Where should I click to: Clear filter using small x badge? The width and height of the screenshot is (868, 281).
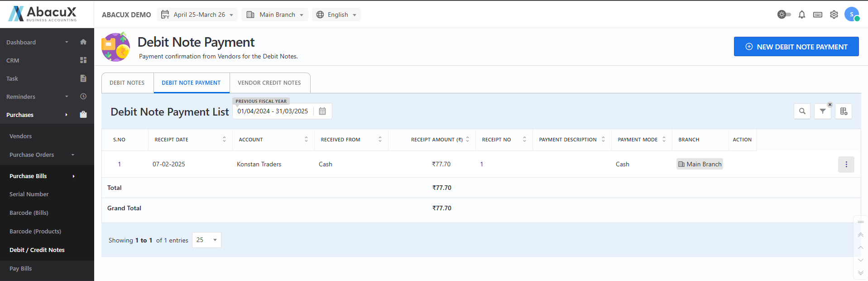830,105
